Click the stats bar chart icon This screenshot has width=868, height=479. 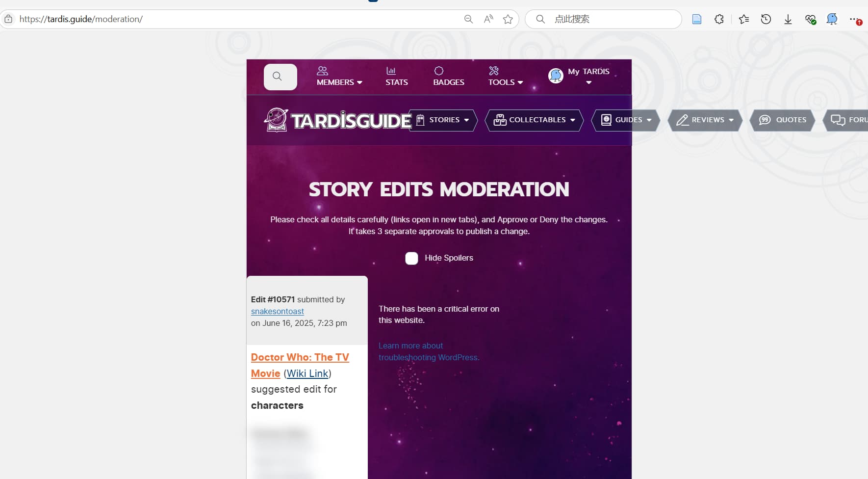pyautogui.click(x=391, y=71)
